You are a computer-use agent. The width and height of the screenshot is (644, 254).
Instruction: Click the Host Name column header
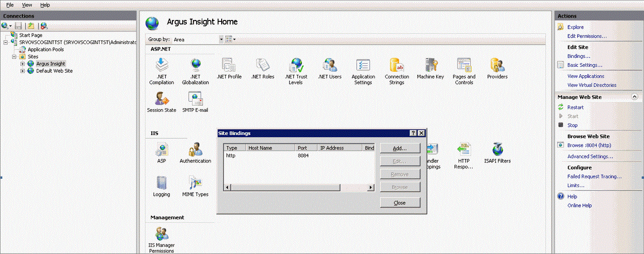[271, 148]
